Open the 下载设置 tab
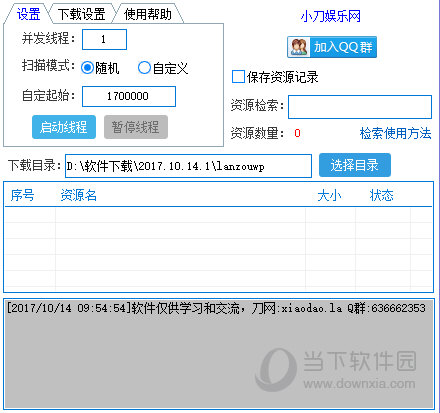The image size is (440, 413). [x=82, y=14]
